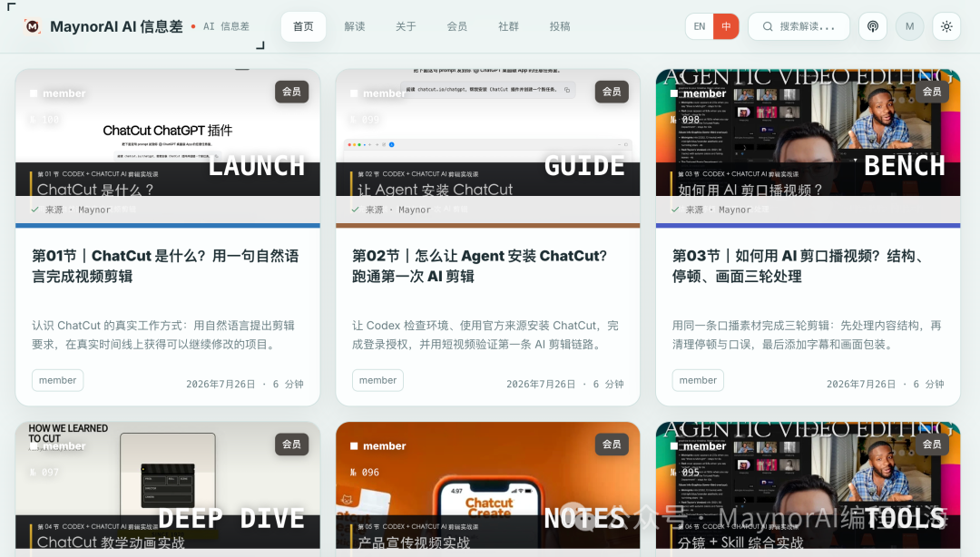Click 会员 badge on GUIDE cover

click(612, 92)
